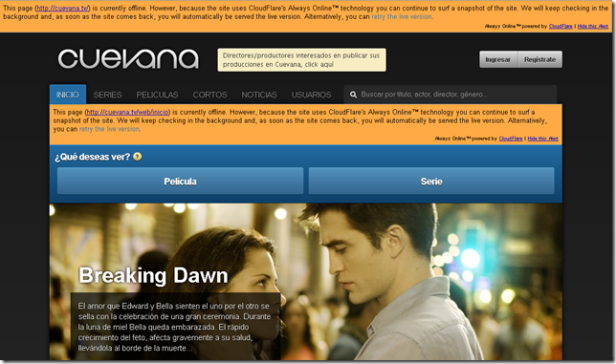Open the cuevana.tv/web/inicio link
Screen dimensions: 616x364
click(127, 112)
